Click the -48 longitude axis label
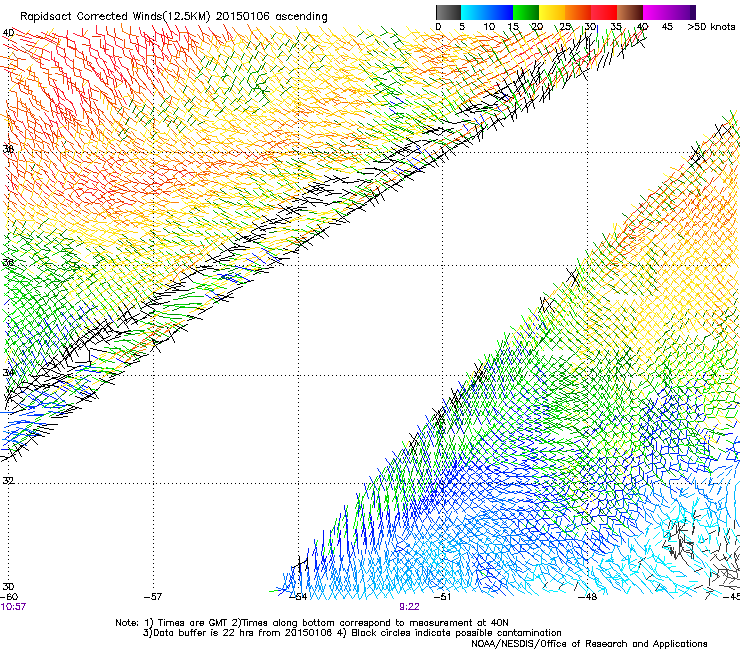Image resolution: width=740 pixels, height=650 pixels. tap(588, 597)
